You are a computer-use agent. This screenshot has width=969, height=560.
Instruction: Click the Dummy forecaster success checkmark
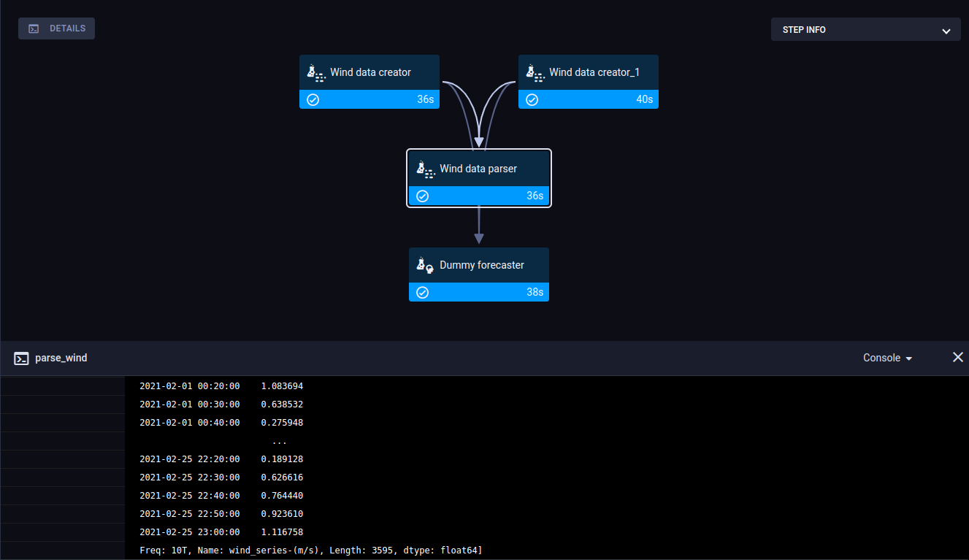coord(423,293)
